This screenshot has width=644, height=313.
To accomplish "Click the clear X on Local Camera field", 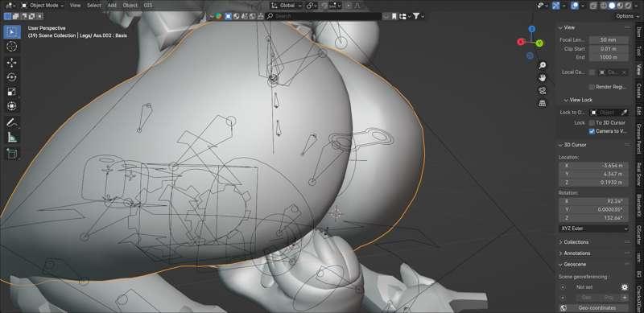I will click(624, 72).
